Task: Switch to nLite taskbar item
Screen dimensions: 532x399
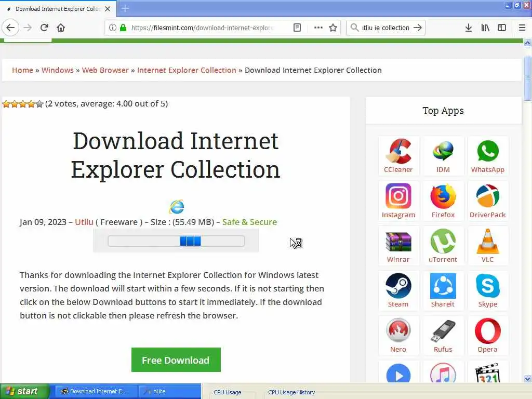Action: pyautogui.click(x=170, y=391)
